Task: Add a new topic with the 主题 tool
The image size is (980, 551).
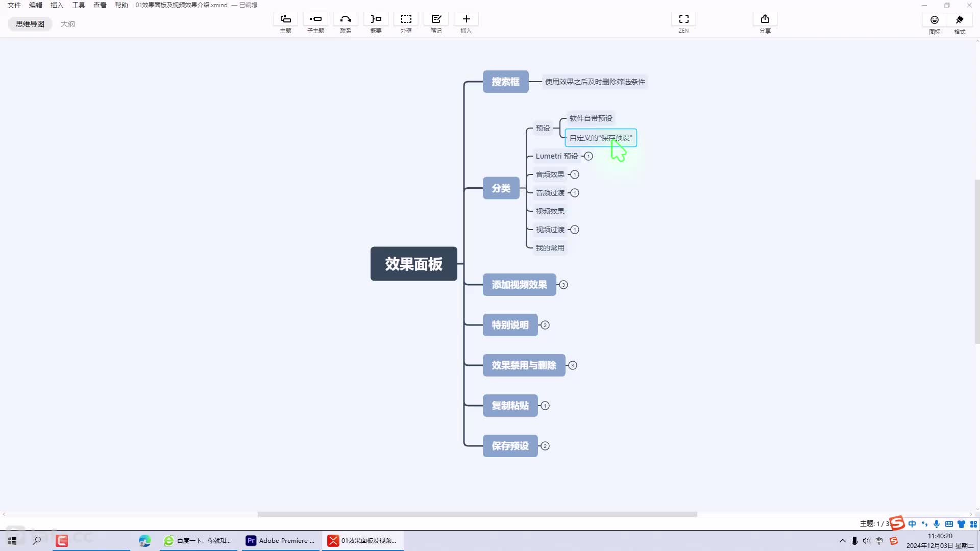Action: coord(285,23)
